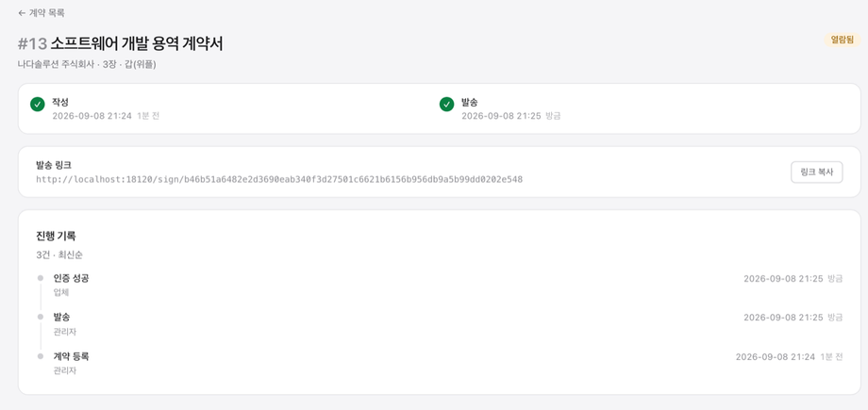The height and width of the screenshot is (410, 868).
Task: Select the 계약 등록 log entry
Action: [x=440, y=363]
